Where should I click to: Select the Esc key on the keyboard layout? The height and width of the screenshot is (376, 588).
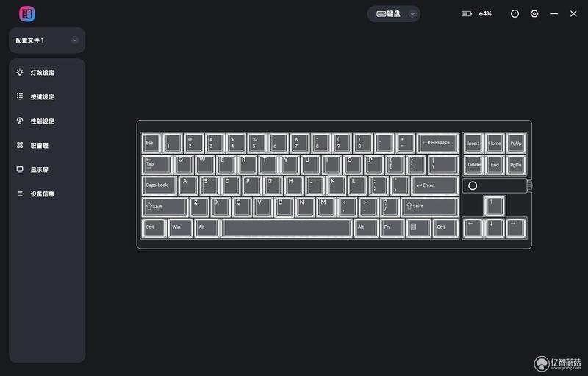(151, 143)
